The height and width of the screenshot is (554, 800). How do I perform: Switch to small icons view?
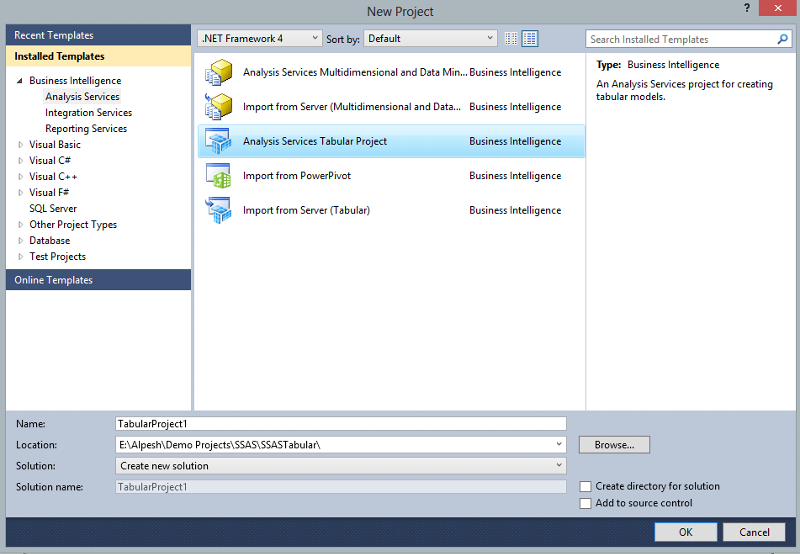tap(511, 38)
